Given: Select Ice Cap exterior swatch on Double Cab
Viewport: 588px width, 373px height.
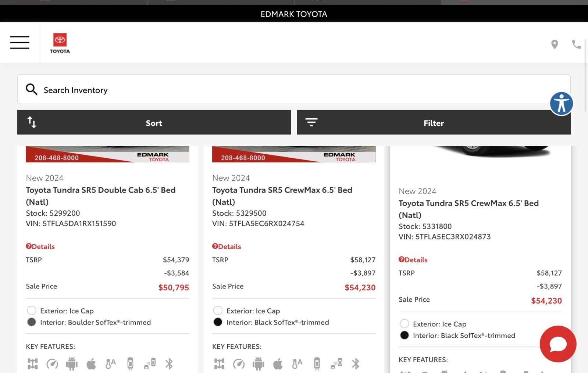Looking at the screenshot, I should click(32, 311).
